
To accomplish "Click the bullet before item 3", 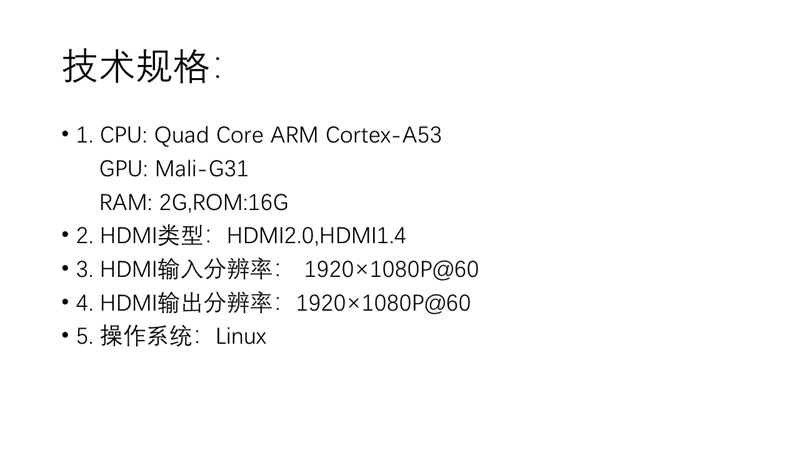I will tap(65, 269).
